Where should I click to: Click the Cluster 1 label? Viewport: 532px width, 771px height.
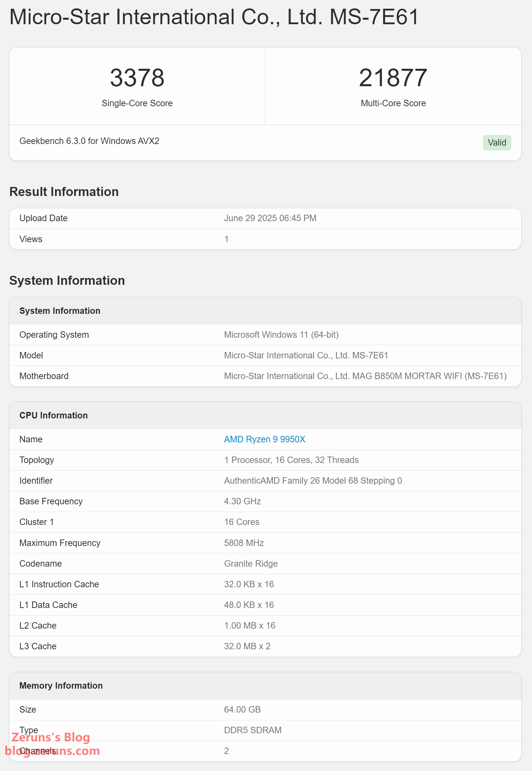[36, 522]
